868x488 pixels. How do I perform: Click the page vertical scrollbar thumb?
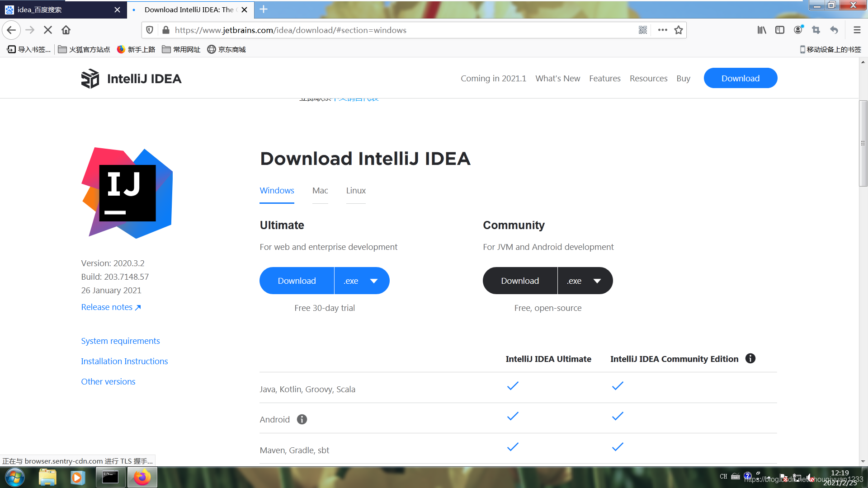point(863,143)
